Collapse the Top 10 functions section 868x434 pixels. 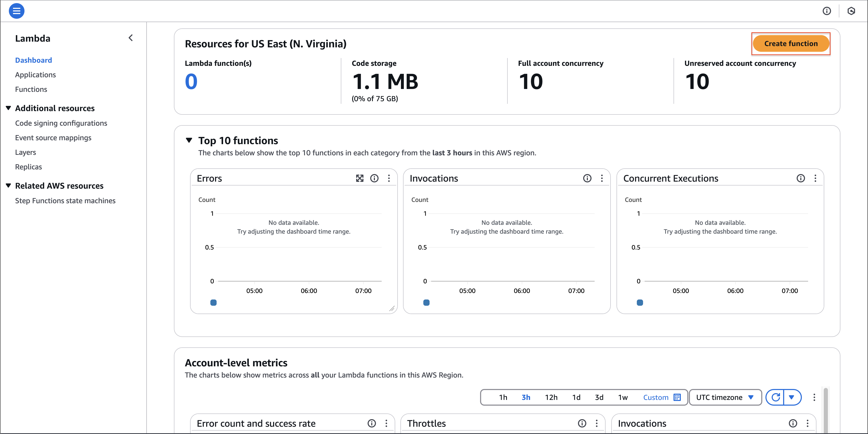189,140
